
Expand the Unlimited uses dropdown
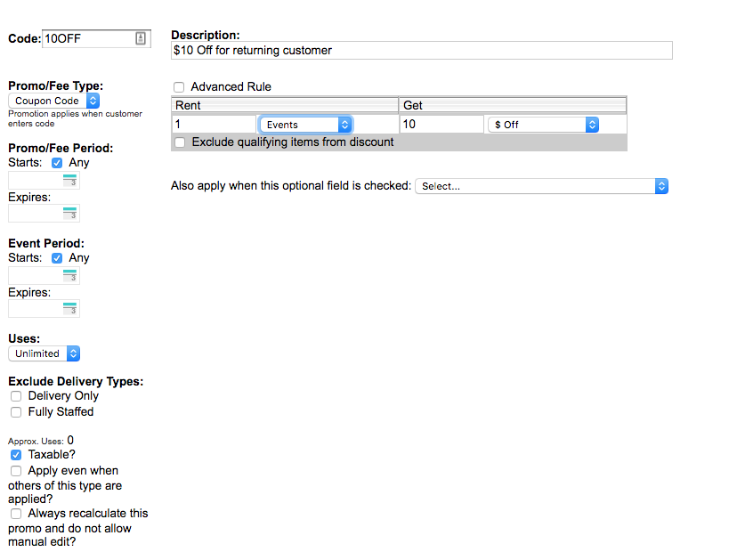pos(45,353)
